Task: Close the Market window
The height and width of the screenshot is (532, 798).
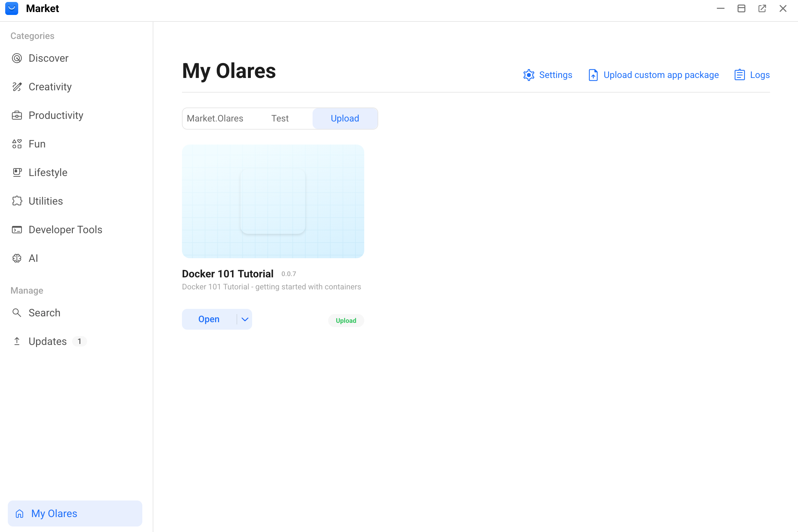Action: pyautogui.click(x=783, y=8)
